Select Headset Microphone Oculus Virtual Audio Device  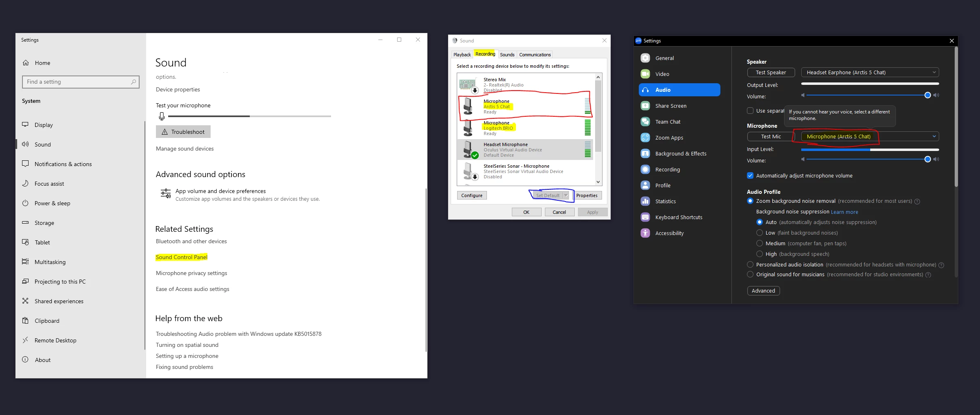(x=525, y=150)
